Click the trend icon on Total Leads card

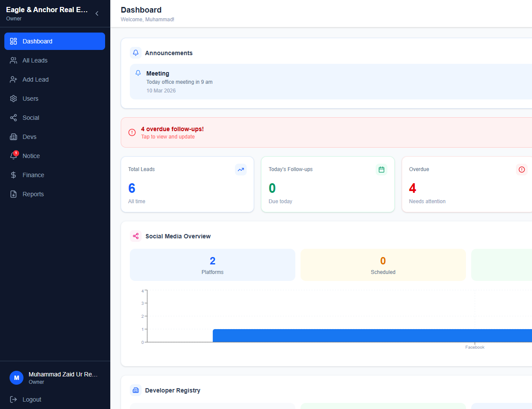[241, 170]
